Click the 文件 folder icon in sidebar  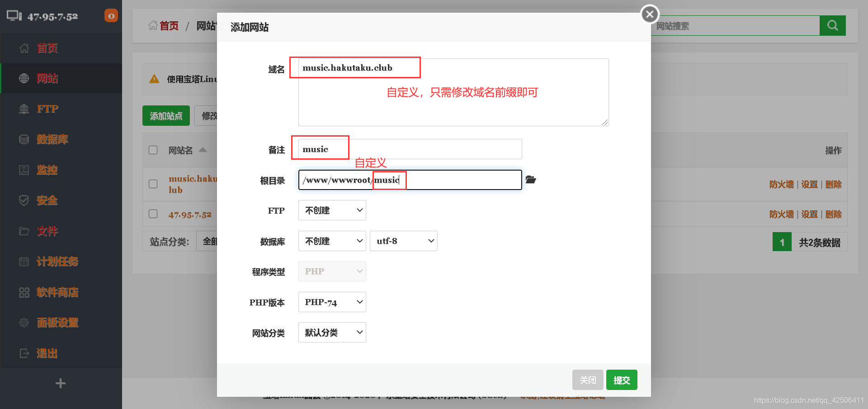click(x=24, y=231)
